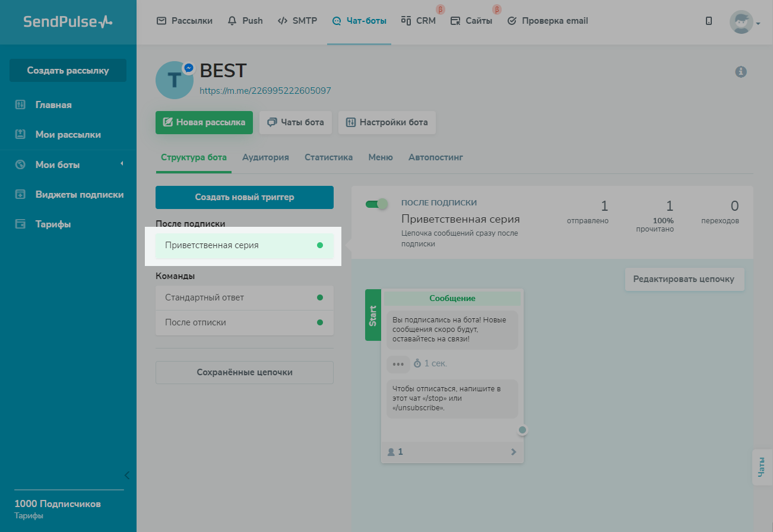Click the Мои рассылки sidebar item
Screen dimensions: 773x532
(x=68, y=135)
